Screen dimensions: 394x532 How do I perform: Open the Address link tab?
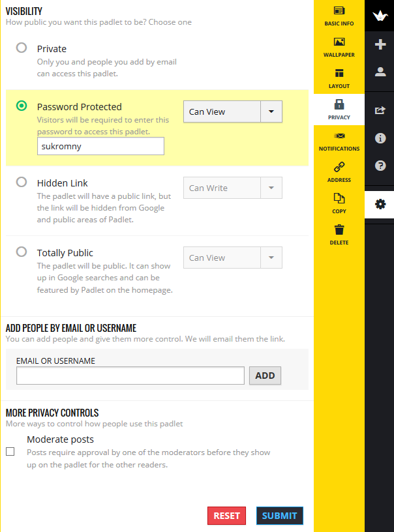[x=339, y=172]
